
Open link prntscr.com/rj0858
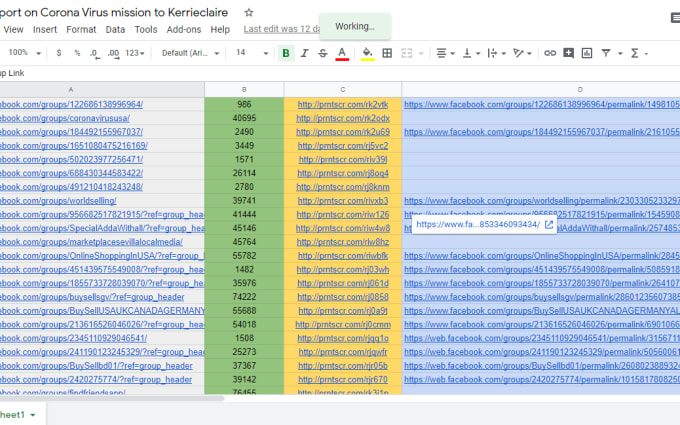click(x=343, y=297)
